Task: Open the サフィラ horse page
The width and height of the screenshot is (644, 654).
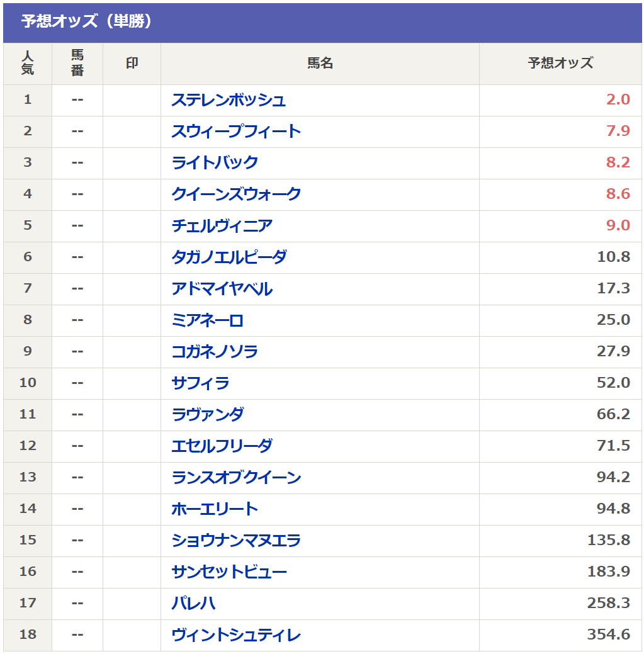Action: 201,383
